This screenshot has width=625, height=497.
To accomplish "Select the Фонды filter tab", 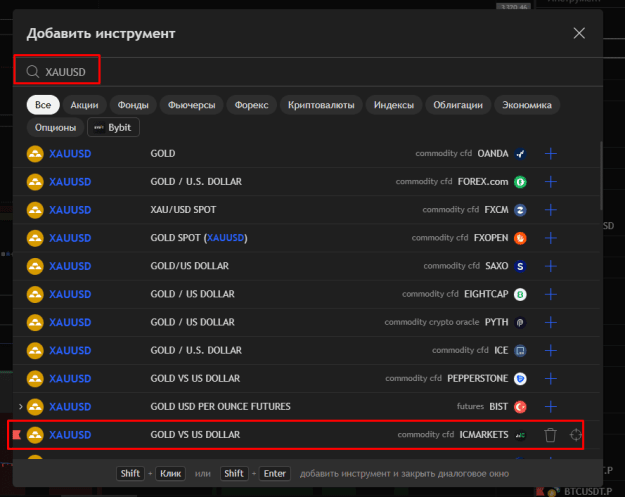I will 133,105.
